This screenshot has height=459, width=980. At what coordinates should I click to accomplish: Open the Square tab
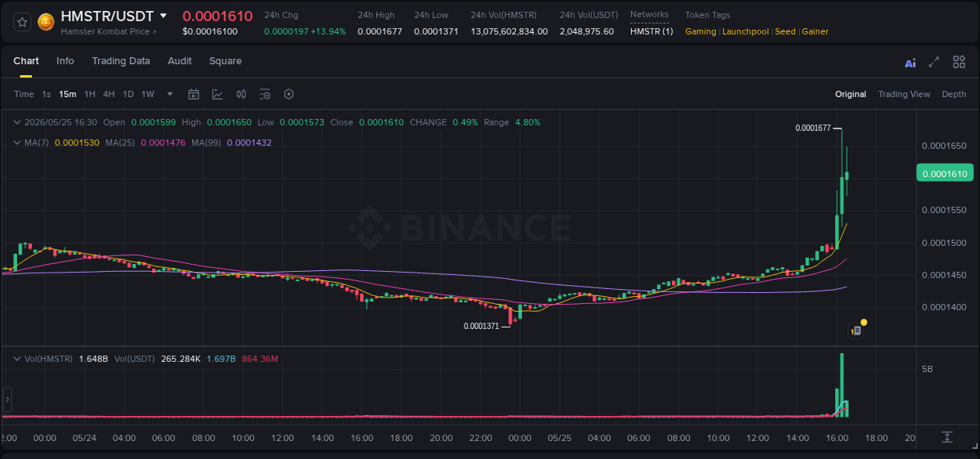[225, 61]
